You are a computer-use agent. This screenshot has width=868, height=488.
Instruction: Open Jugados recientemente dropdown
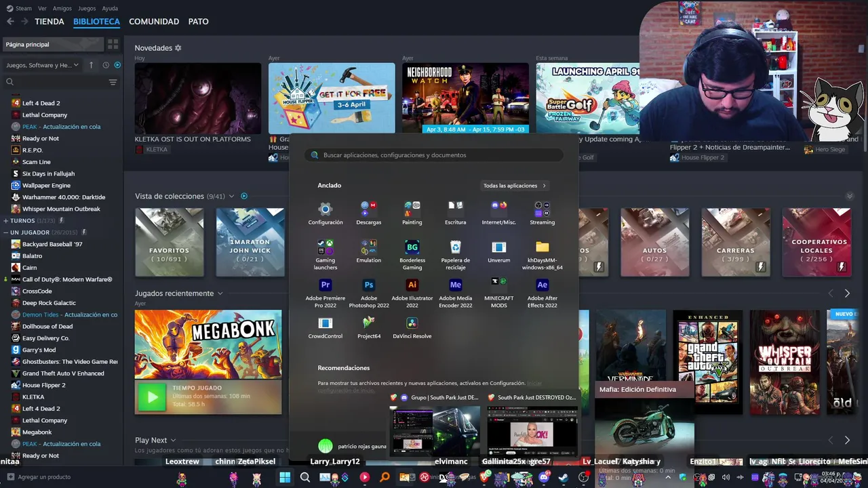(x=220, y=293)
